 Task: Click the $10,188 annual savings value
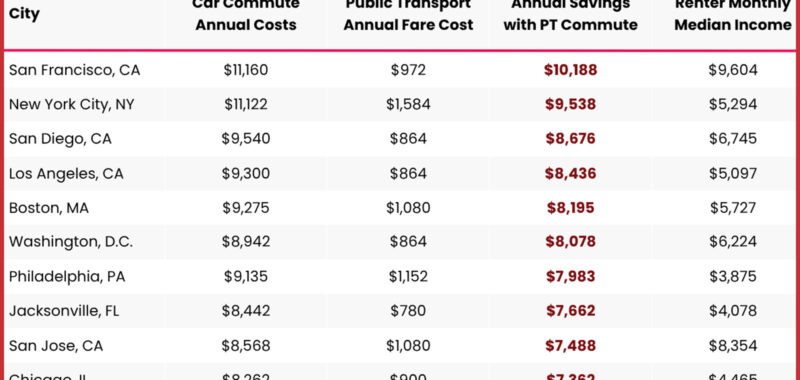pos(570,70)
